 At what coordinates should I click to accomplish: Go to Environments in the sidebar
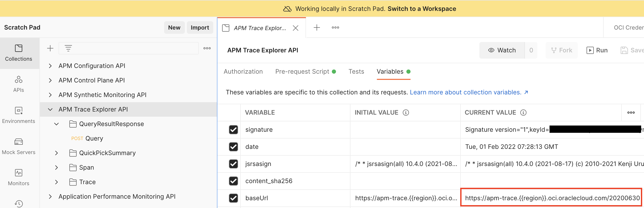coord(18,115)
